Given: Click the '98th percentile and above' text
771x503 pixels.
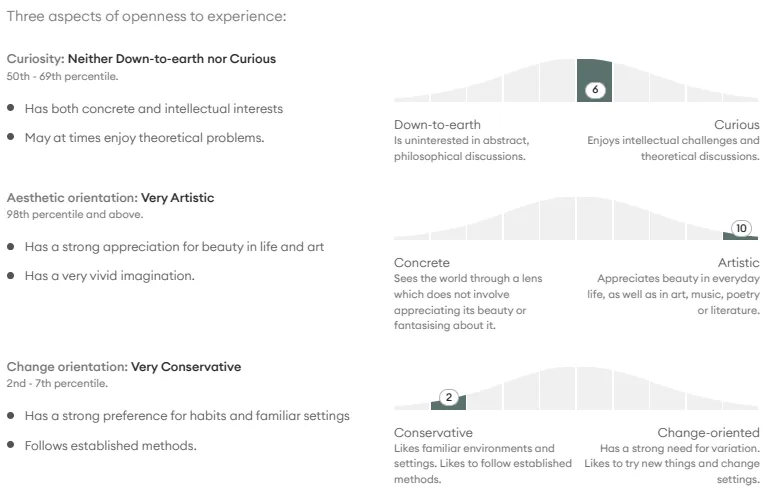Looking at the screenshot, I should click(x=75, y=214).
